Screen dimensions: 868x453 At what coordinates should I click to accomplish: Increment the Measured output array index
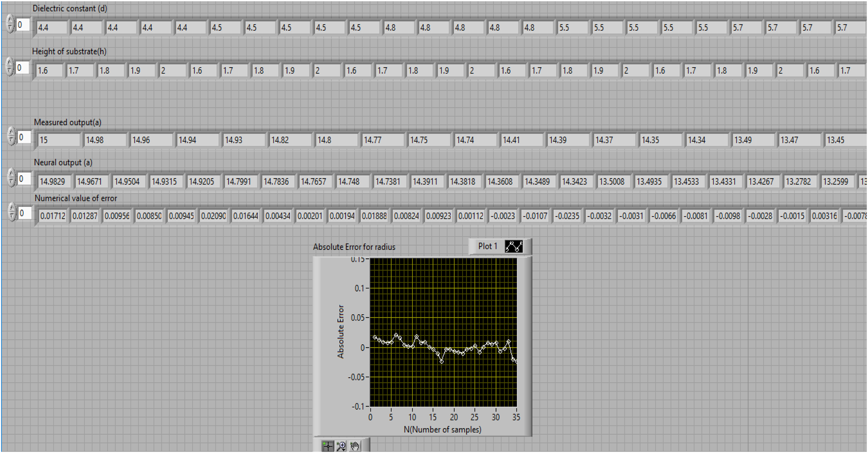(x=11, y=133)
